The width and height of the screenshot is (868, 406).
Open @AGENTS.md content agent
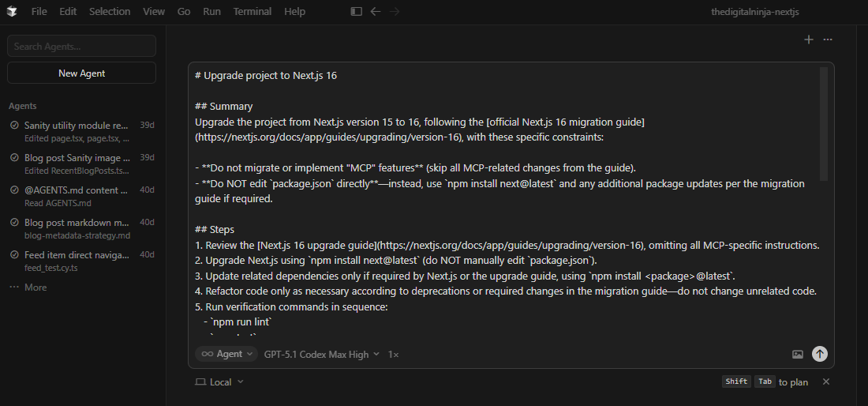(x=81, y=196)
